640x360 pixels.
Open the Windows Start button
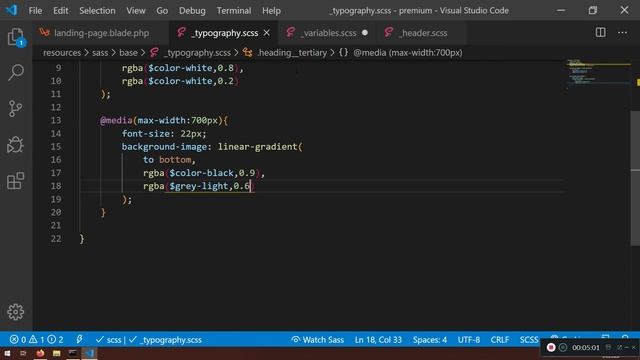click(x=7, y=353)
